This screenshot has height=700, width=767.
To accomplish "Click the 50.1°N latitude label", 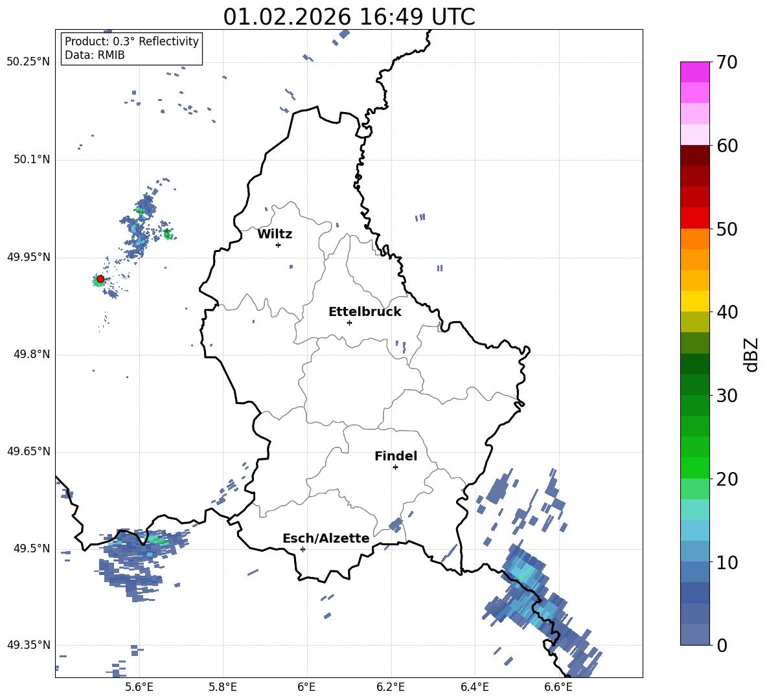I will [32, 159].
